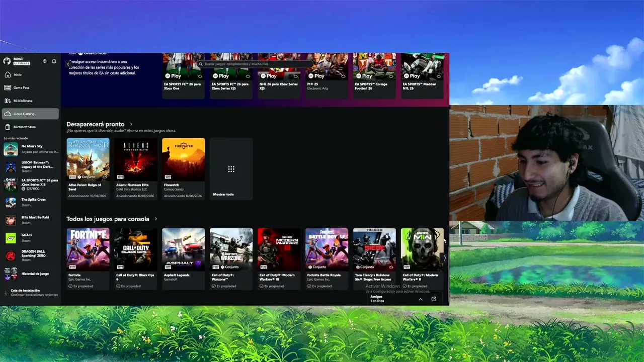Viewport: 644px width, 362px height.
Task: Click the Game Pass badge on Firewatch cover
Action: (x=168, y=177)
